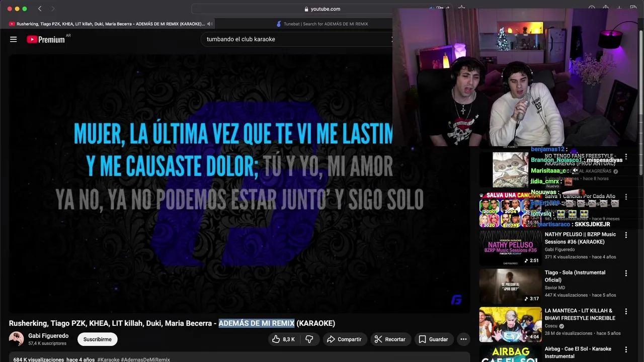Screen dimensions: 644x362
Task: Expand description at 684 K visualizaciones
Action: coord(54,359)
